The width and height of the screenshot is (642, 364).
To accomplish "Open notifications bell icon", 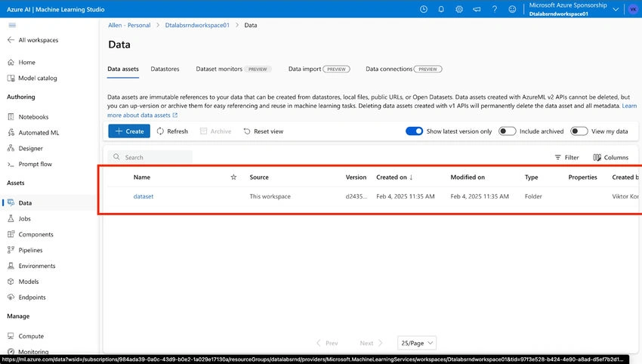I will coord(441,9).
